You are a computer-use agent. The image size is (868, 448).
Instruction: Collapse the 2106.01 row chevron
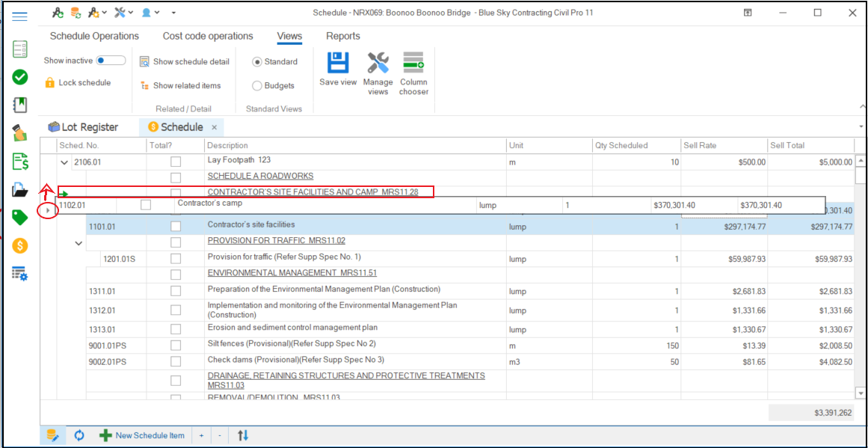(64, 163)
